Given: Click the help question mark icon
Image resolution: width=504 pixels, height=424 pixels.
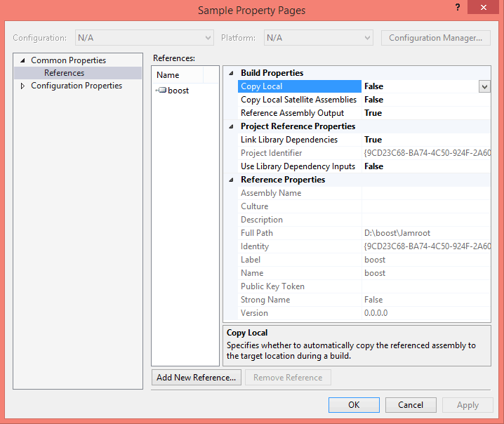Looking at the screenshot, I should (458, 8).
